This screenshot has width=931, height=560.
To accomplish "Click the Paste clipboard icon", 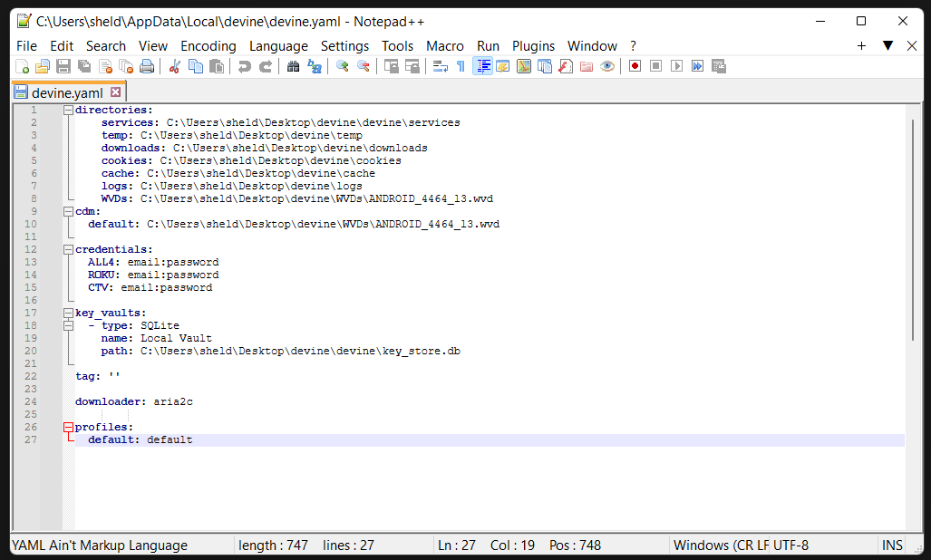I will coord(217,66).
